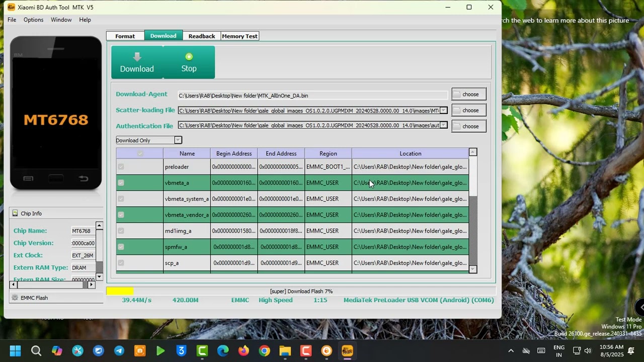
Task: Open the Window menu
Action: pos(61,20)
